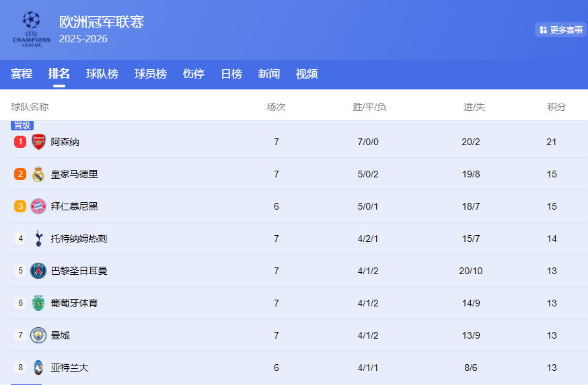Click the Arsenal team crest
The image size is (588, 385).
click(38, 142)
